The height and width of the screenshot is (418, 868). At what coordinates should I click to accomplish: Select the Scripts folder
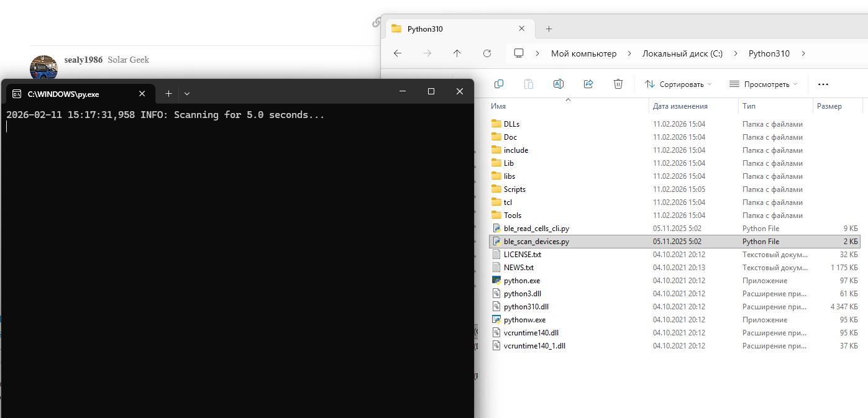[514, 189]
